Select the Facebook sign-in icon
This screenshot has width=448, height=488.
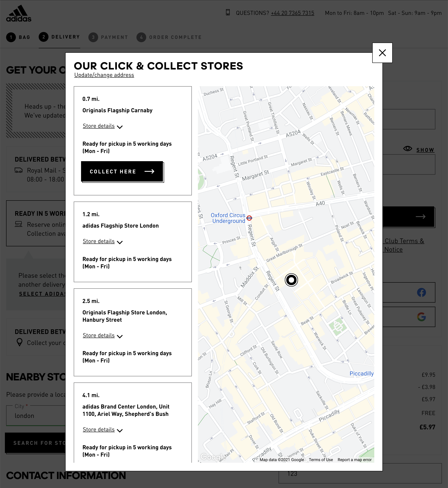(422, 293)
